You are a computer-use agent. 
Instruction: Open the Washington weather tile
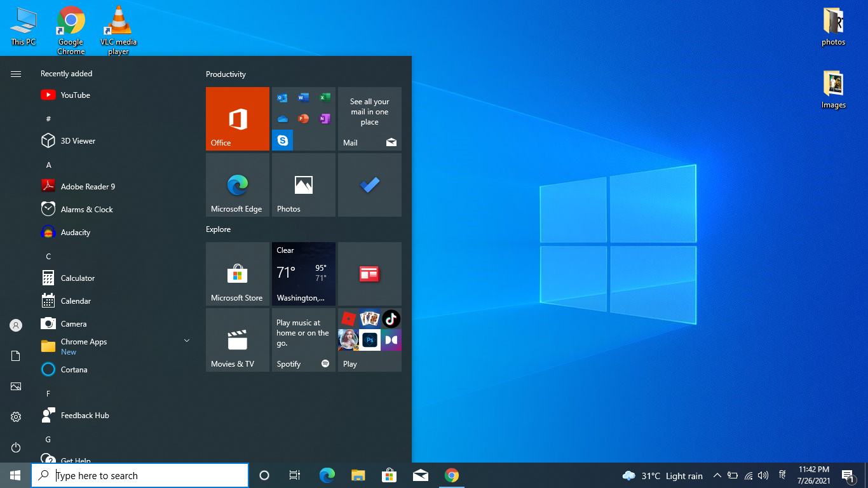pos(304,274)
